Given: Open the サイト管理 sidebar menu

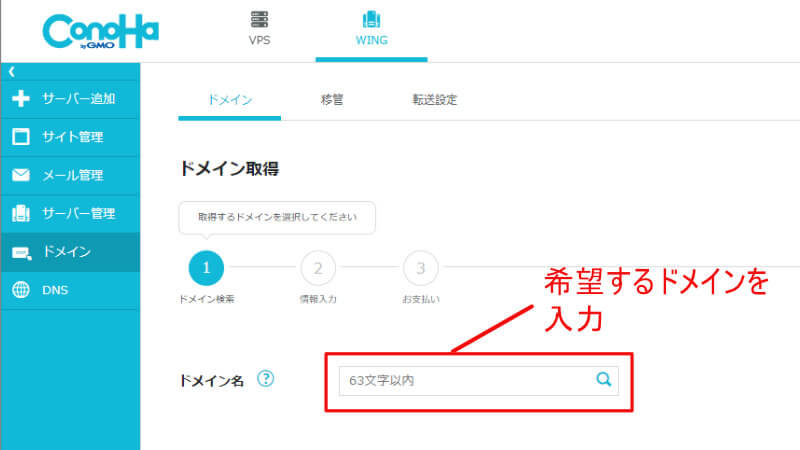Looking at the screenshot, I should pyautogui.click(x=70, y=137).
